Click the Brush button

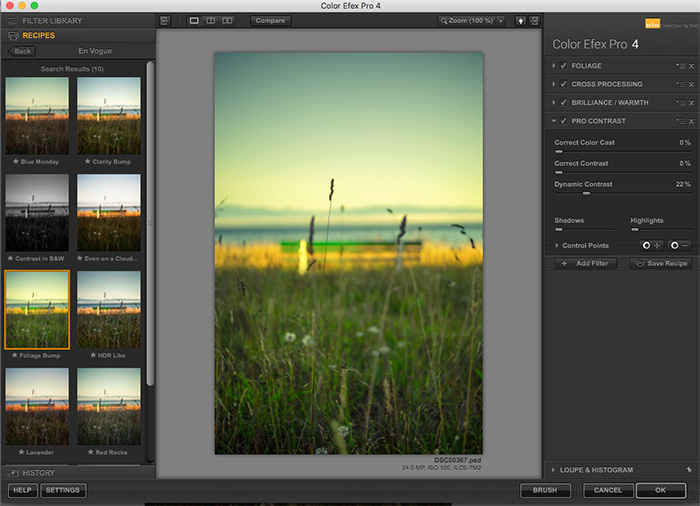(545, 490)
